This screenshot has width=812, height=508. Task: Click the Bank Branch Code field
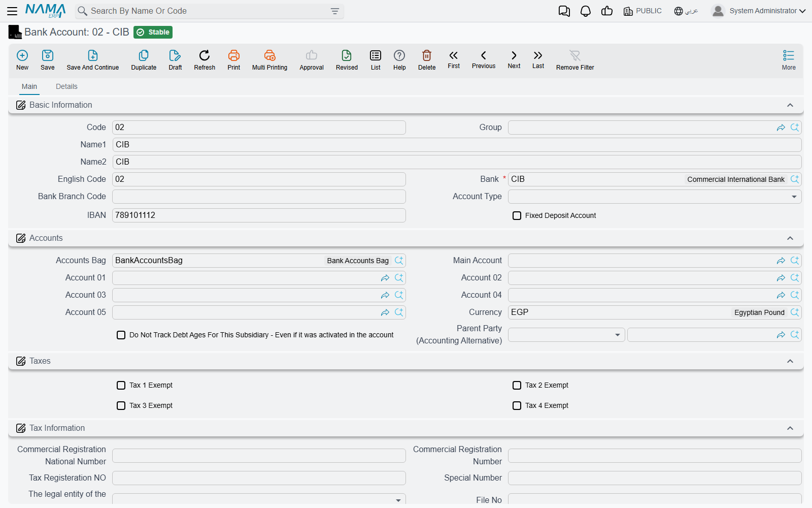(259, 197)
